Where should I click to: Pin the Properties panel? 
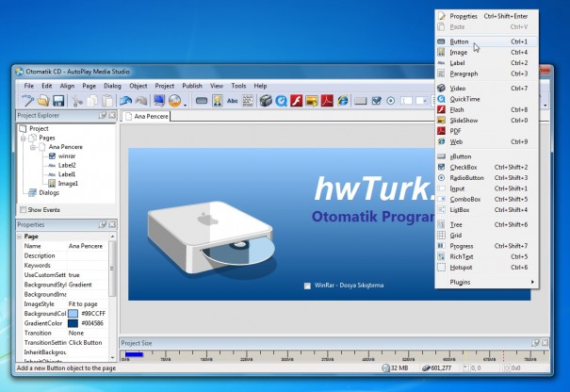(103, 224)
